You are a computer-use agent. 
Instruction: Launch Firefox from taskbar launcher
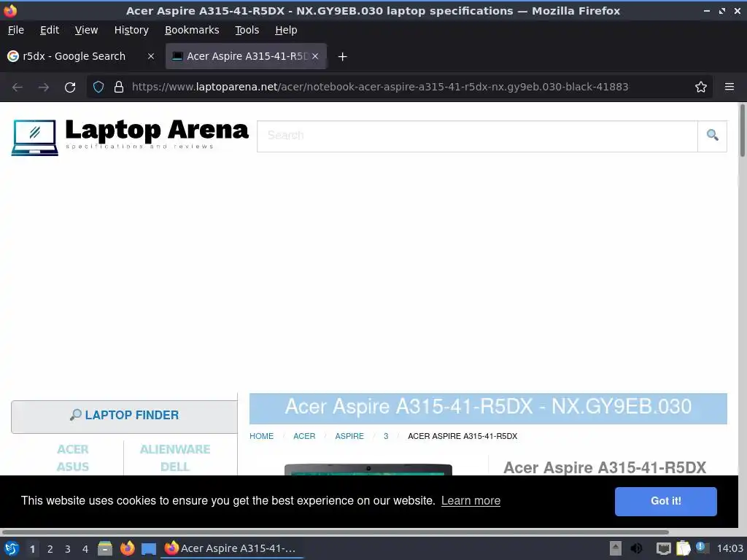click(x=127, y=548)
